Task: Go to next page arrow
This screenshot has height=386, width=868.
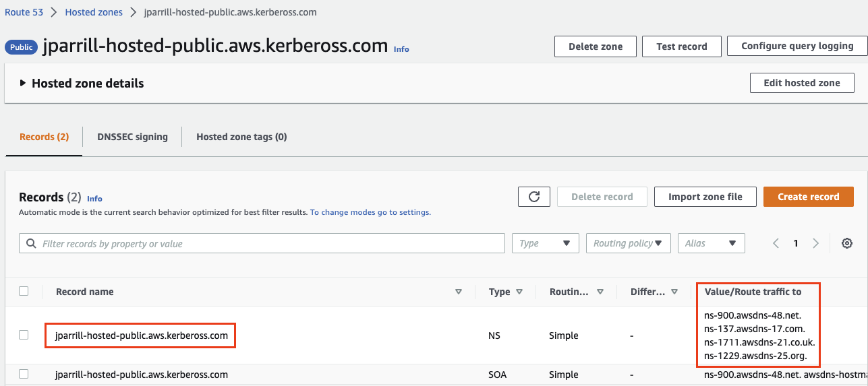Action: (x=816, y=243)
